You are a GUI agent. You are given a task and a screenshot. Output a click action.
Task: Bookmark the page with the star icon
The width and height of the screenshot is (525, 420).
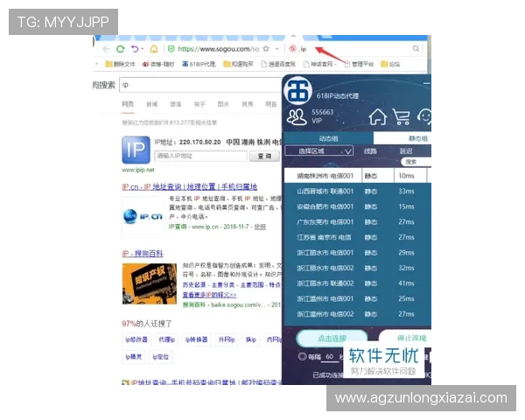(266, 49)
